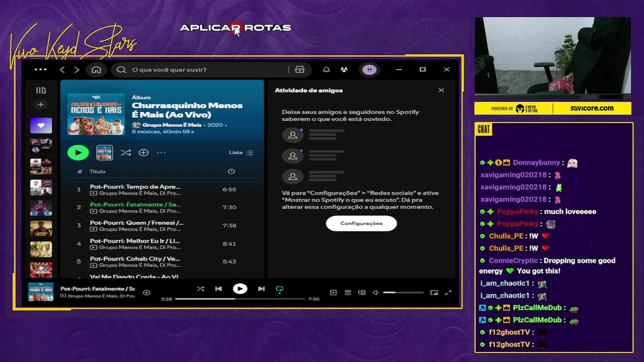Add current song to Liked Songs
The width and height of the screenshot is (644, 362).
click(x=146, y=293)
